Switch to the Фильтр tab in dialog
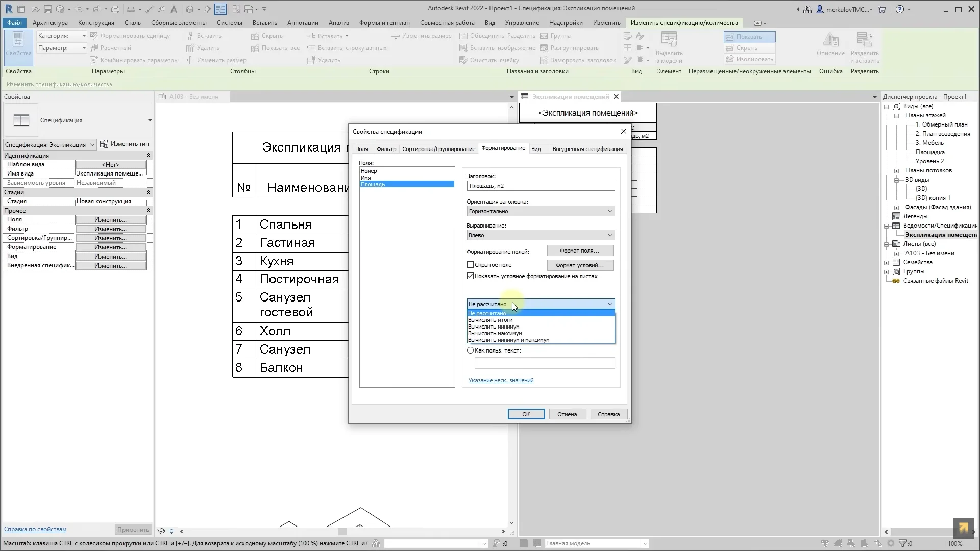This screenshot has width=980, height=551. click(x=386, y=149)
